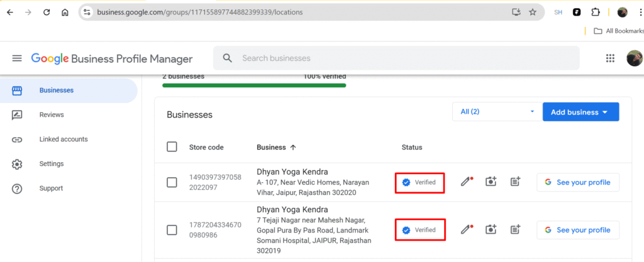Image resolution: width=644 pixels, height=262 pixels.
Task: Open the Google apps grid
Action: (x=609, y=58)
